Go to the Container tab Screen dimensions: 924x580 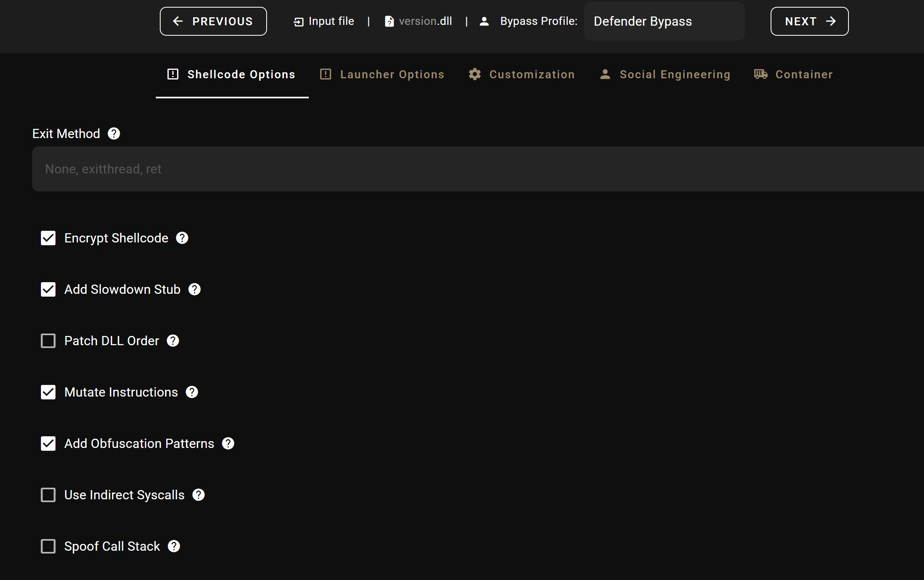[793, 75]
